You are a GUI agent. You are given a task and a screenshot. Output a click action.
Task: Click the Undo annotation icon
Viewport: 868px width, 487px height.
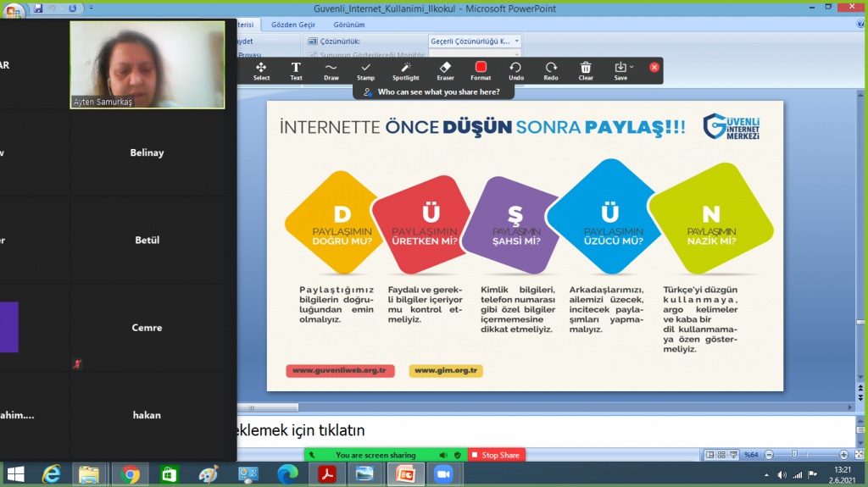[x=515, y=69]
